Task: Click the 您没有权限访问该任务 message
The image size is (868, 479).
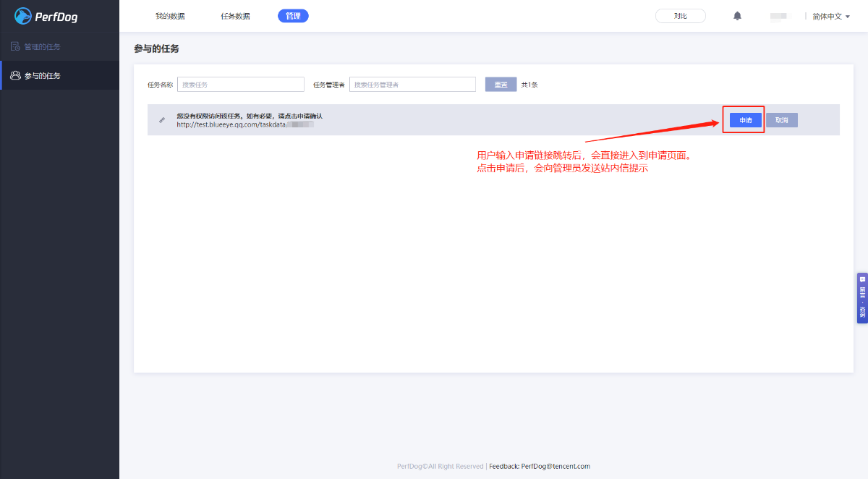Action: (x=250, y=116)
